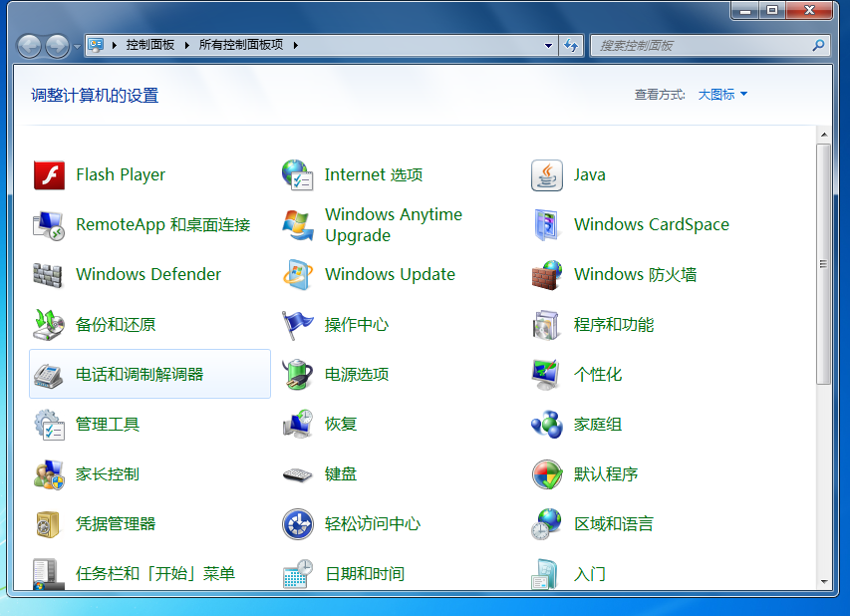Screen dimensions: 850x616
Task: Open the Flash Player icon
Action: pos(49,175)
